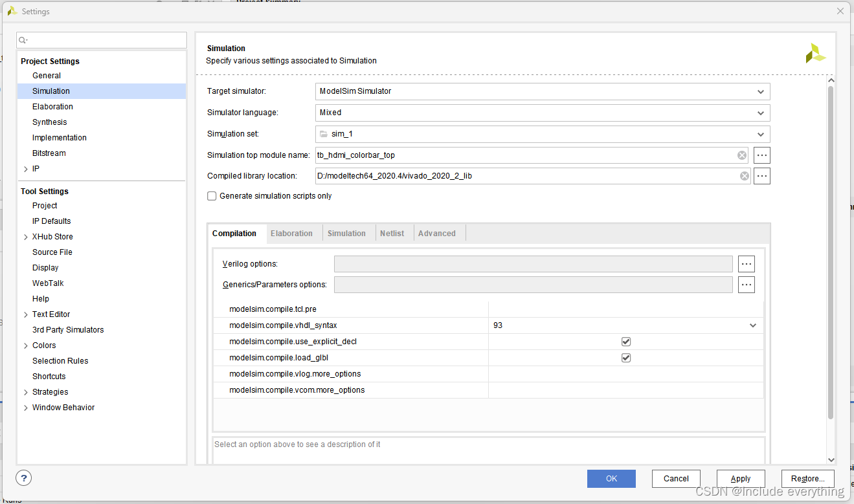Click the Restore... button
This screenshot has height=504, width=854.
(x=807, y=479)
